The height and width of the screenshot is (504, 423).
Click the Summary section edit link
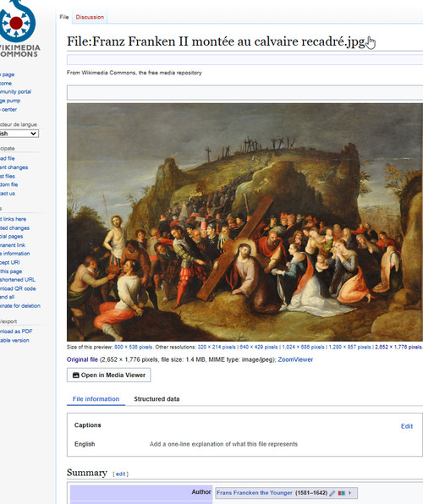coord(121,474)
